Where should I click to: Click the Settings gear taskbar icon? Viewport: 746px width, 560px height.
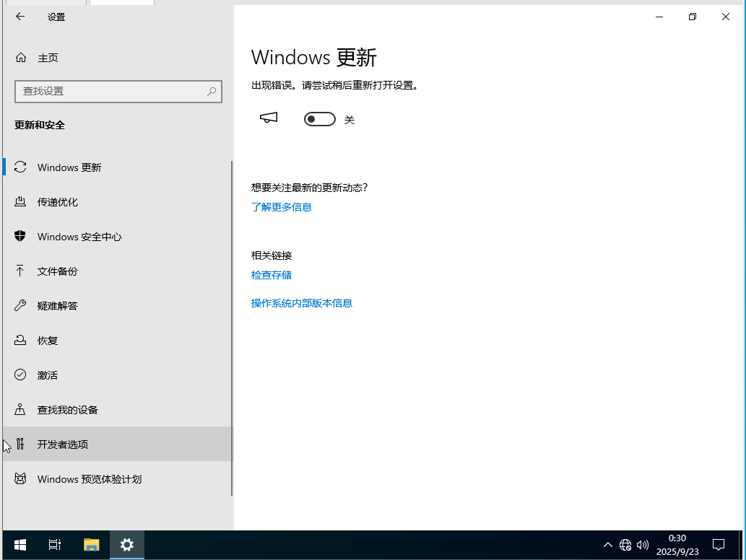(127, 545)
